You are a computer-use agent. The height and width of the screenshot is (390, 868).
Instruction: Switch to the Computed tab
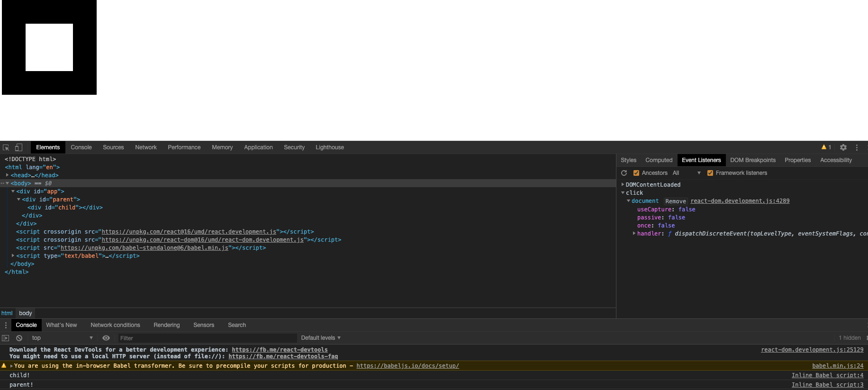[x=659, y=160]
